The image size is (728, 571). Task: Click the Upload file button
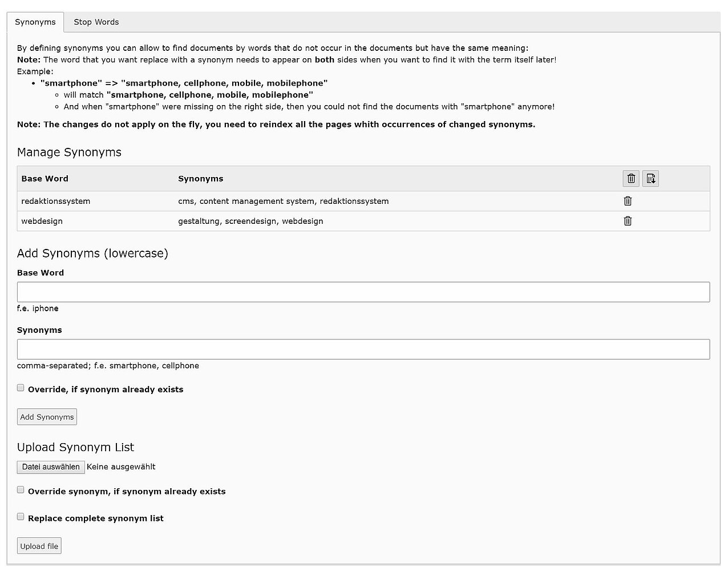pos(39,546)
